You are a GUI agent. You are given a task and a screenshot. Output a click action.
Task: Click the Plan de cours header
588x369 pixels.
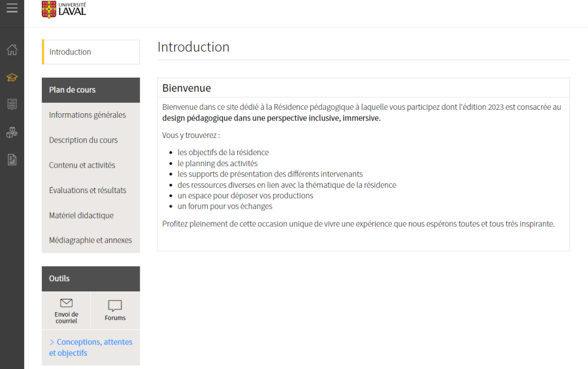coord(72,90)
